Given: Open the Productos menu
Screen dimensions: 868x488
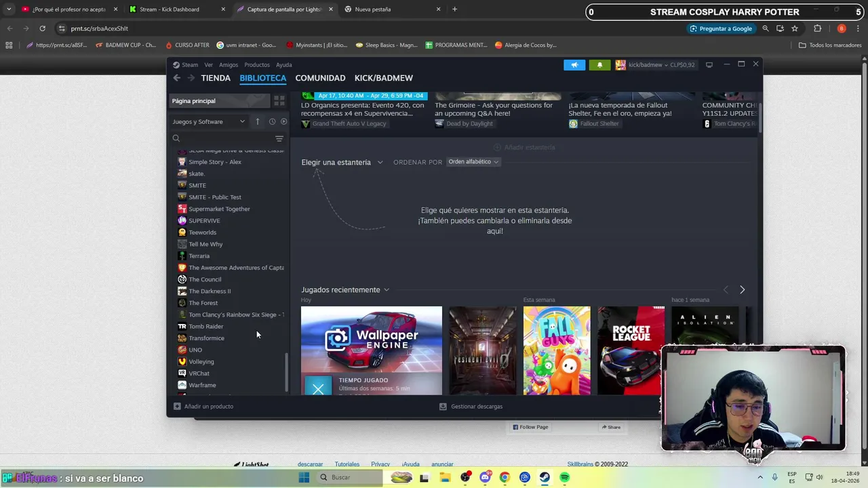Looking at the screenshot, I should (x=257, y=65).
